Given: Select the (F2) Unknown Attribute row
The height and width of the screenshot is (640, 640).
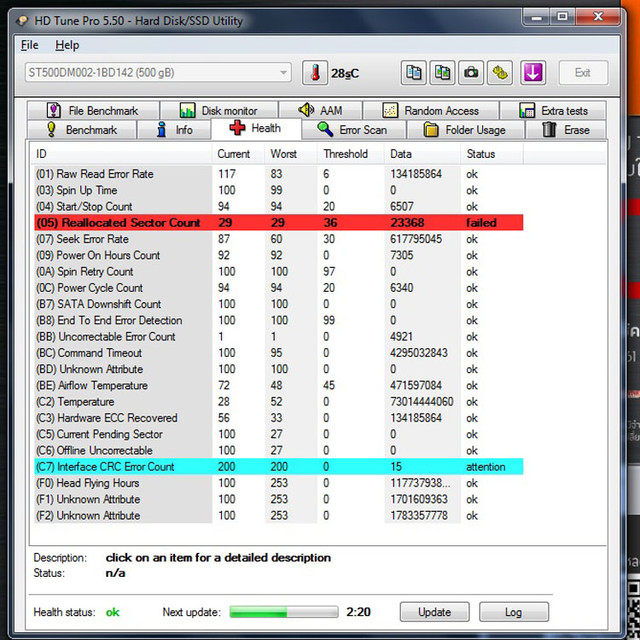Looking at the screenshot, I should coord(279,516).
